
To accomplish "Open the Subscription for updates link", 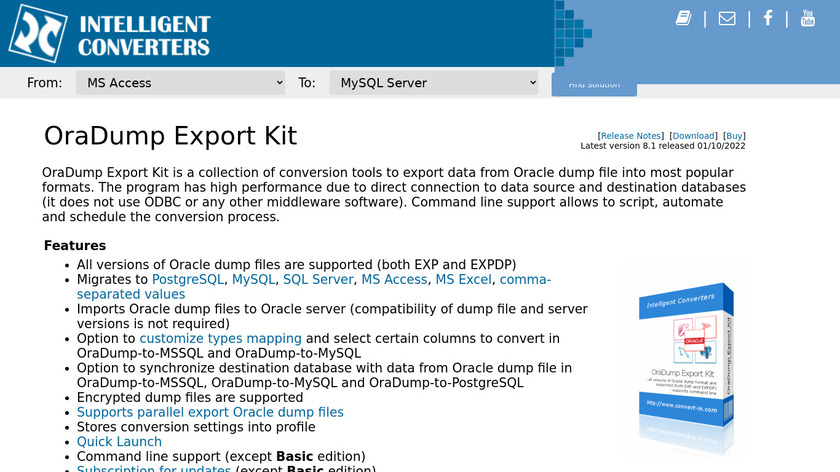I will pyautogui.click(x=154, y=468).
